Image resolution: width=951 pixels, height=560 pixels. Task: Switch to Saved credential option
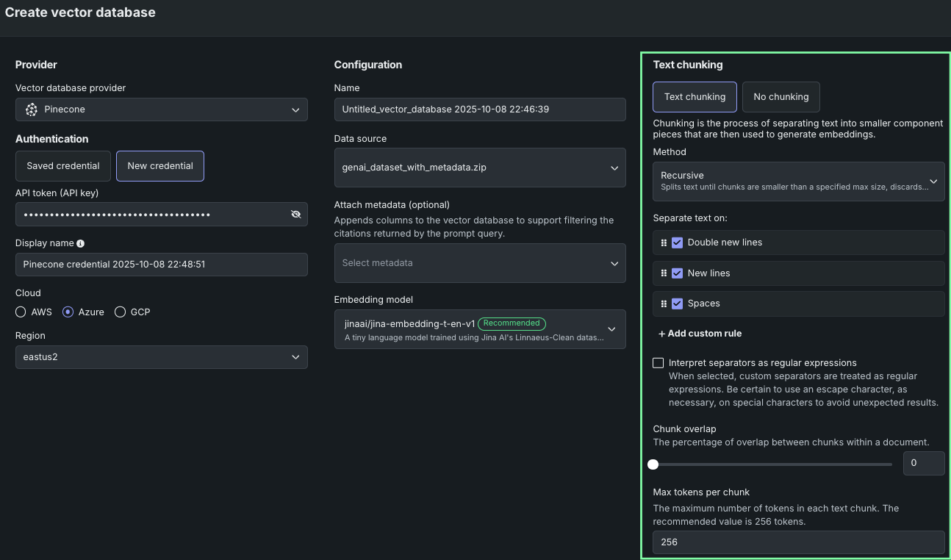pyautogui.click(x=63, y=166)
